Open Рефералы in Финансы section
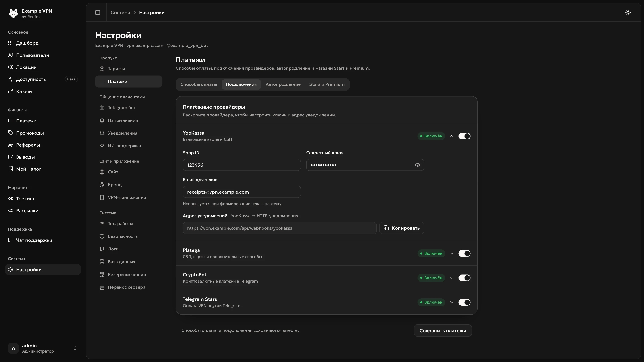Image resolution: width=644 pixels, height=362 pixels. [x=43, y=145]
